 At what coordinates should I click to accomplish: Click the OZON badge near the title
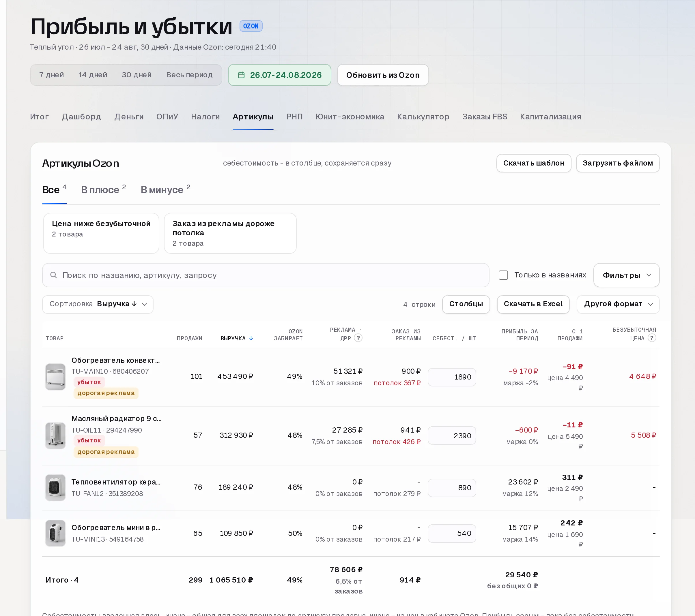pos(251,26)
